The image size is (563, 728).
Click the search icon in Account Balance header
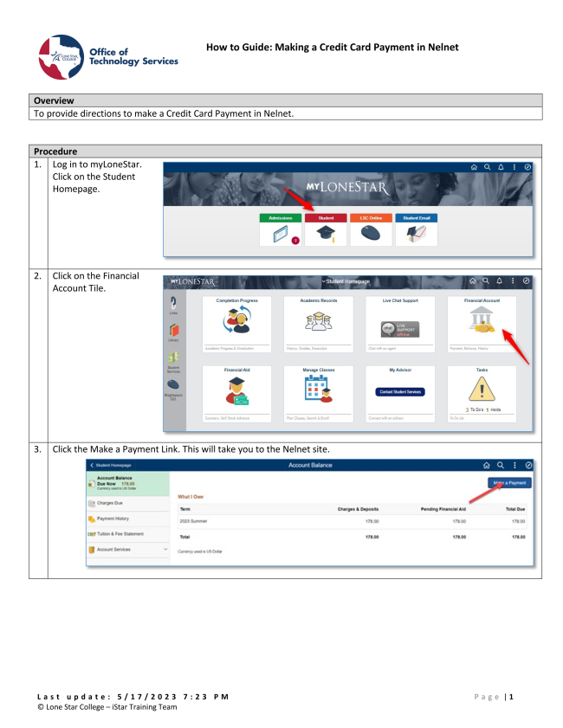pos(501,465)
